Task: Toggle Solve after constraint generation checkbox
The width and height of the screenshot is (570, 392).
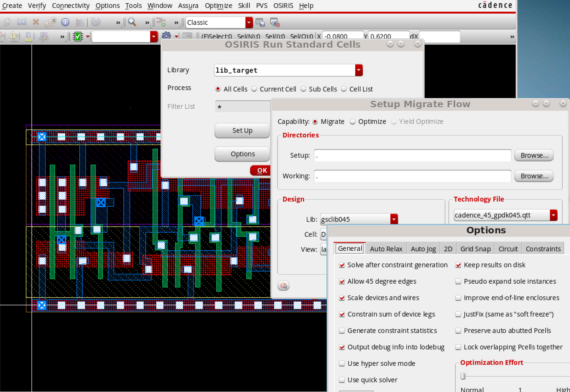Action: tap(342, 265)
